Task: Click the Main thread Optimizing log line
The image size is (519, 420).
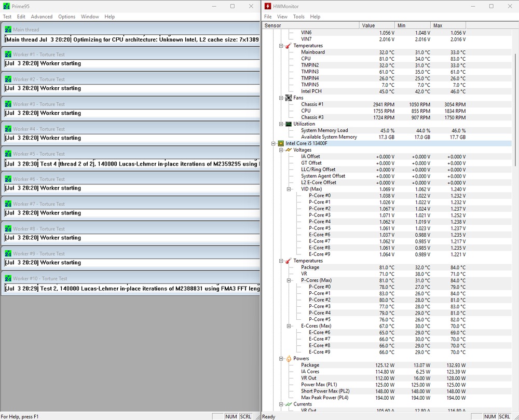Action: 132,39
